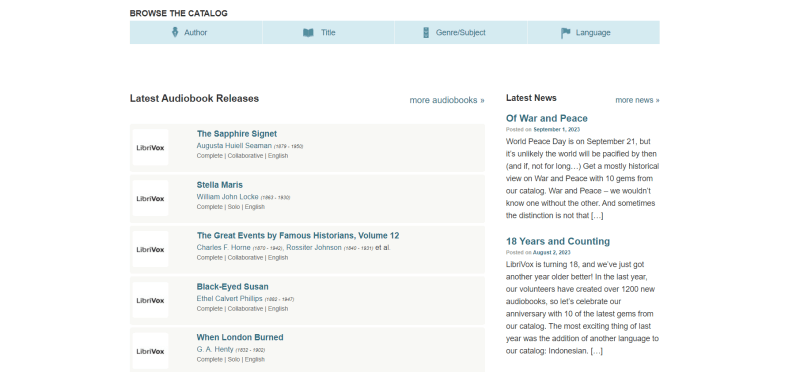Browse the catalog by Language
The height and width of the screenshot is (372, 800).
(593, 32)
